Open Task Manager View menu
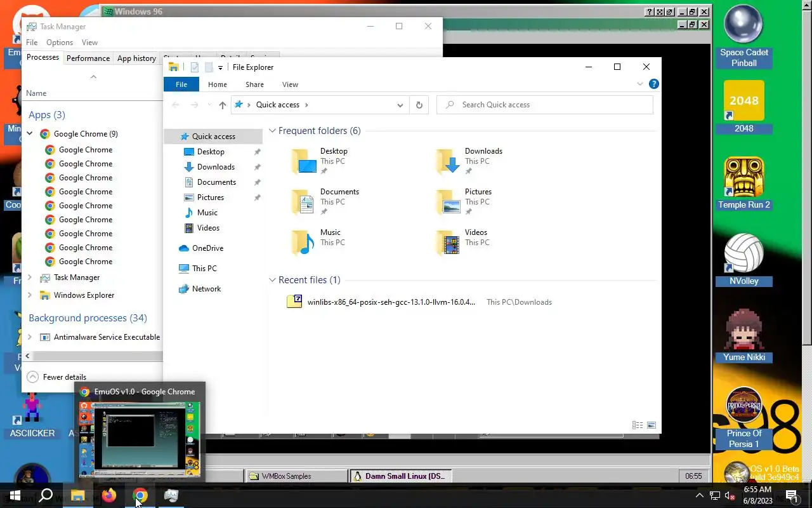The width and height of the screenshot is (812, 508). pyautogui.click(x=89, y=43)
